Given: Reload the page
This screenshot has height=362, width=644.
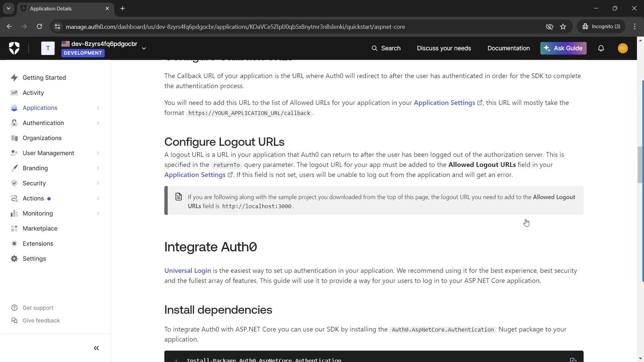Looking at the screenshot, I should point(39,26).
